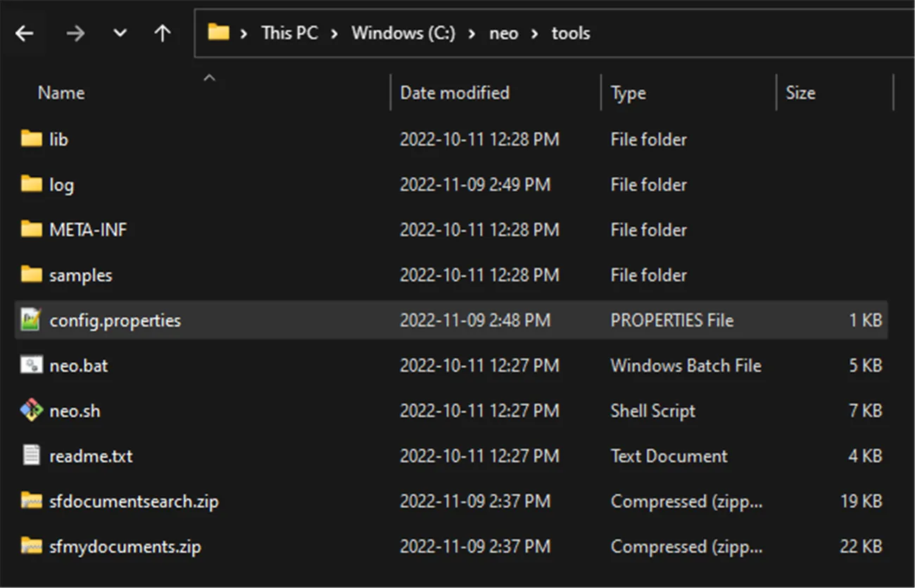Click the Forward navigation arrow
Screen dimensions: 915x588
[75, 33]
